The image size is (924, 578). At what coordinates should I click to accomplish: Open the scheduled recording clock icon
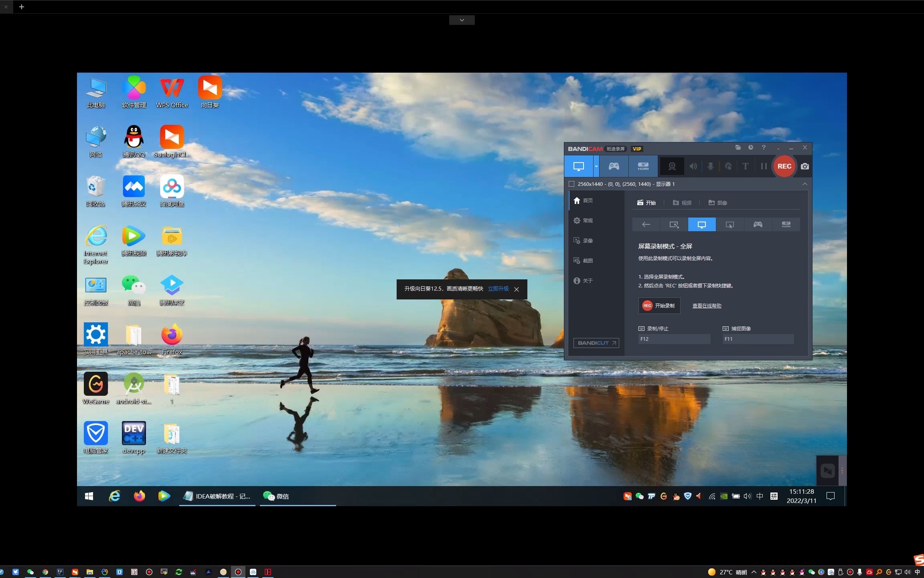point(751,148)
